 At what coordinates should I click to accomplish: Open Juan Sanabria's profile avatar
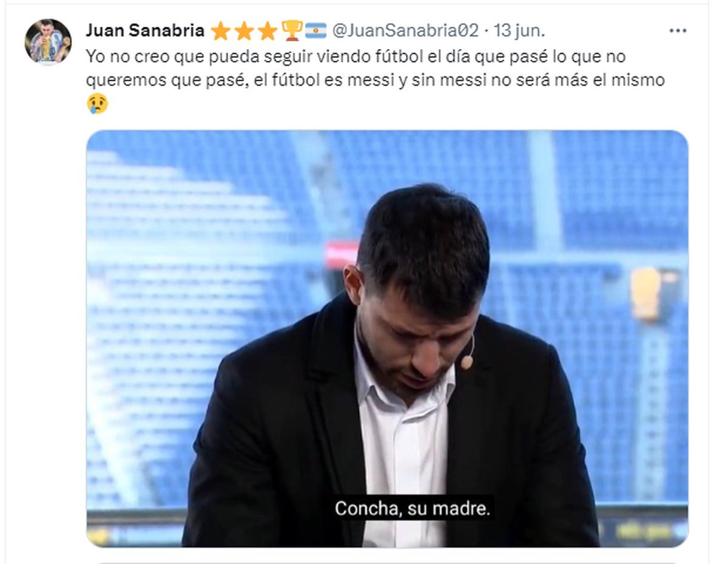pos(48,41)
